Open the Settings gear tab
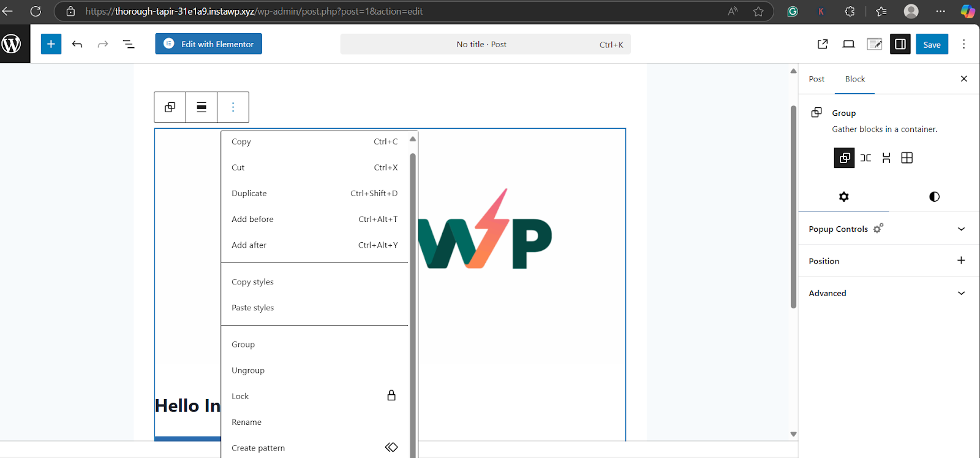Image resolution: width=980 pixels, height=458 pixels. pos(844,197)
